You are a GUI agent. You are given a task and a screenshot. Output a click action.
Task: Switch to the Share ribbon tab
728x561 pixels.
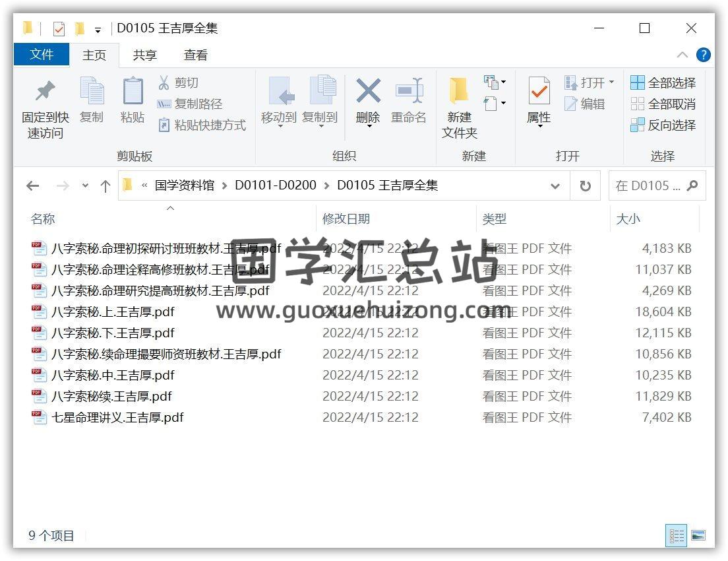(144, 55)
